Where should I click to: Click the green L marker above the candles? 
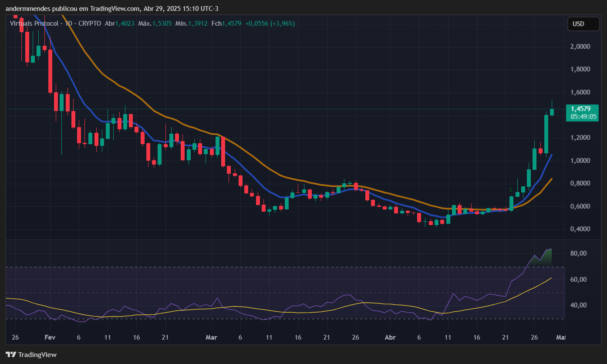point(511,189)
